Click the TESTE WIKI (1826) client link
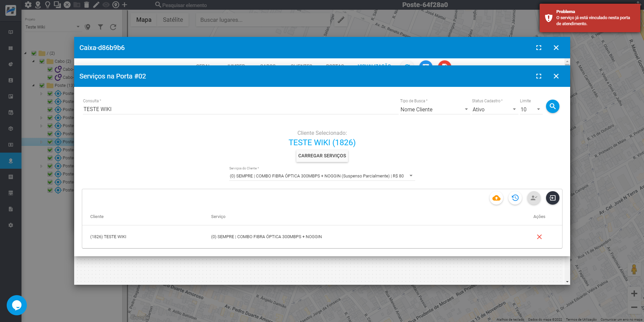This screenshot has width=644, height=322. (x=322, y=143)
